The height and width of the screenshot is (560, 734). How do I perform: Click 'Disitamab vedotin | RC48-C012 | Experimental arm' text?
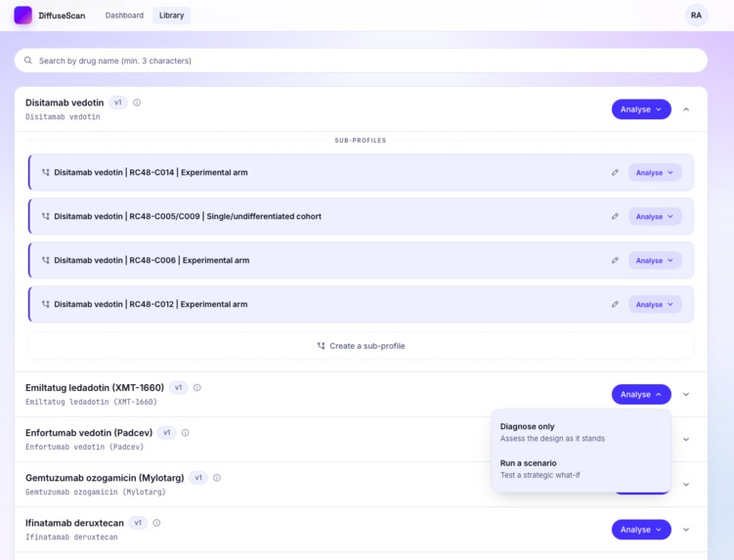[x=151, y=304]
